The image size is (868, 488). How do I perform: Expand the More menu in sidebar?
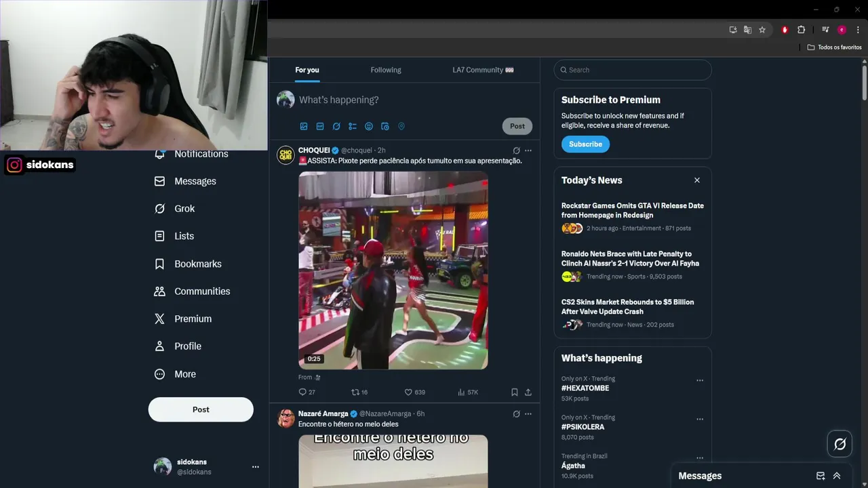click(x=175, y=374)
